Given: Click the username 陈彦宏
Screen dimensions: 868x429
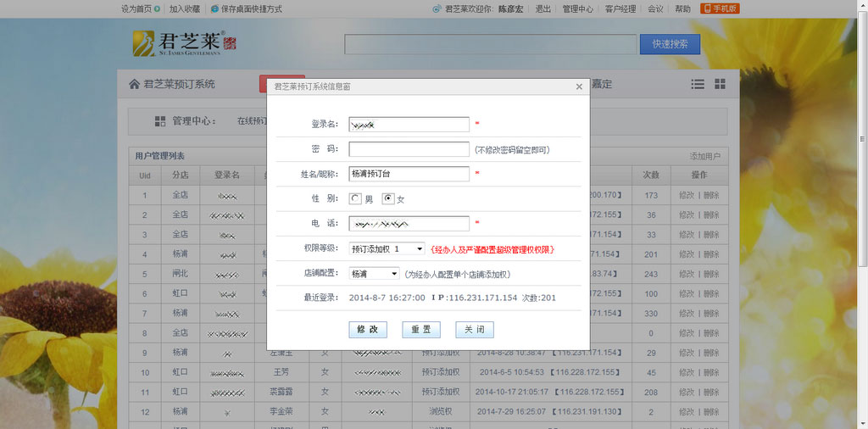Looking at the screenshot, I should [x=509, y=8].
